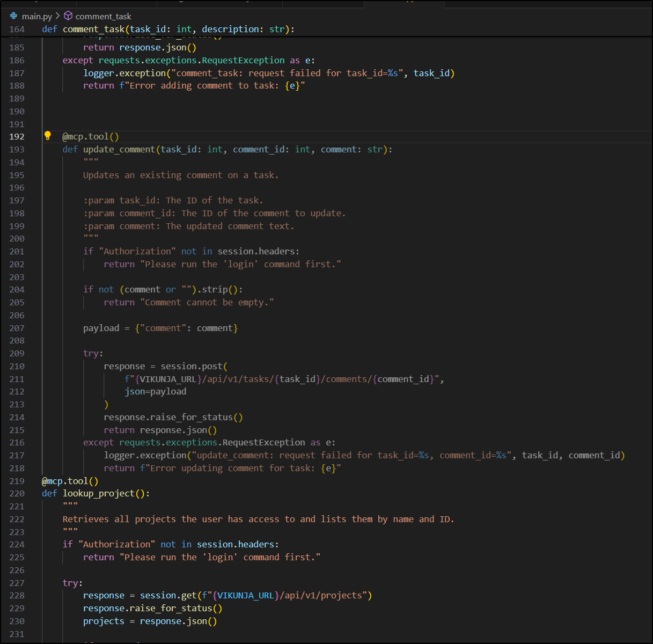Click the Python file icon in breadcrumb

[14, 16]
